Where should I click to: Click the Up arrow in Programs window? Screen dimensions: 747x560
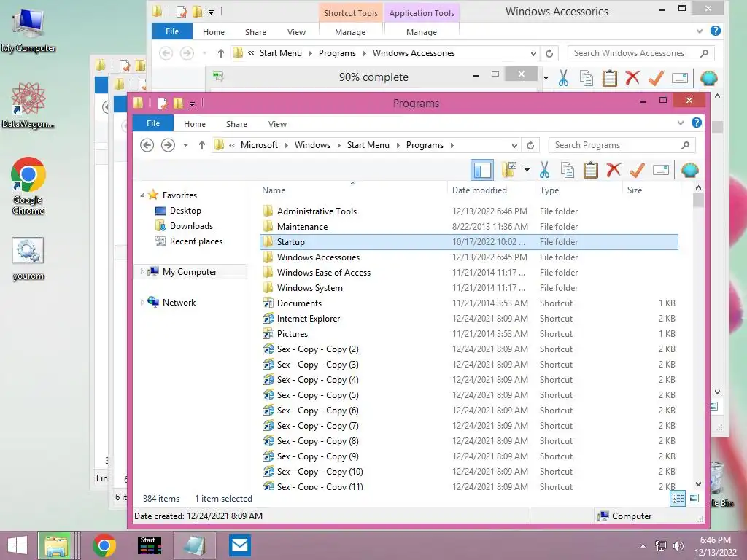202,145
